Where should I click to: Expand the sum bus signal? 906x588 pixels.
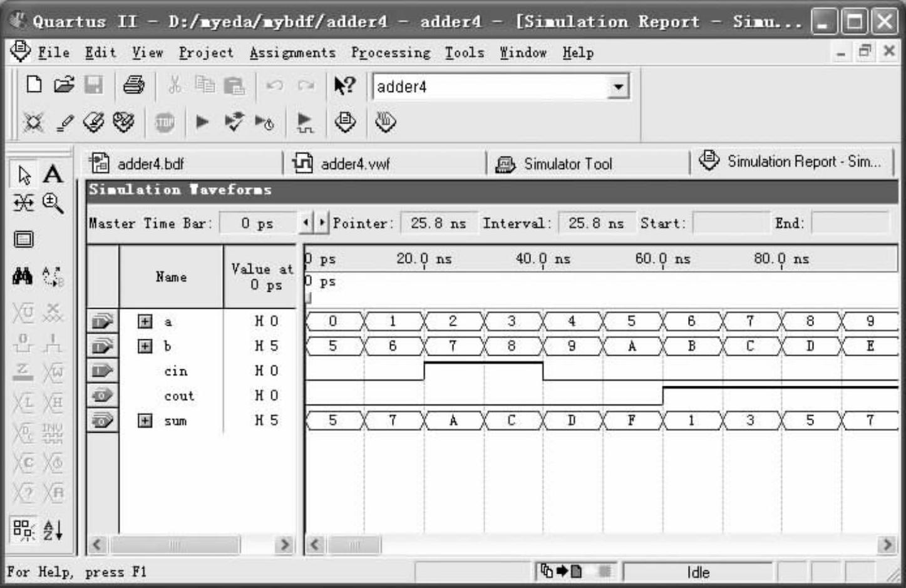coord(145,421)
